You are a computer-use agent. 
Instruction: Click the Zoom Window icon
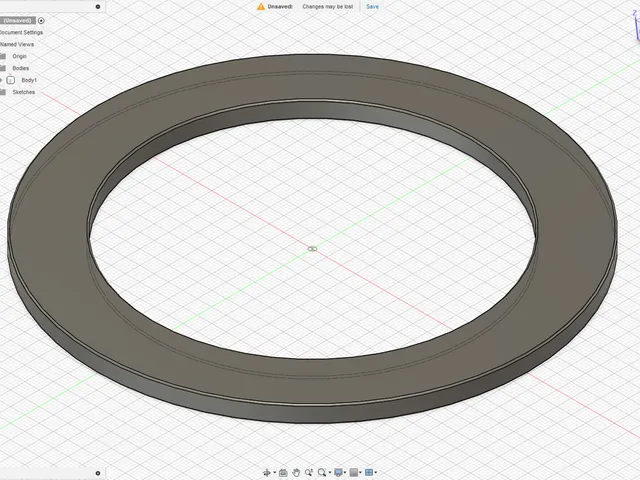pos(309,472)
